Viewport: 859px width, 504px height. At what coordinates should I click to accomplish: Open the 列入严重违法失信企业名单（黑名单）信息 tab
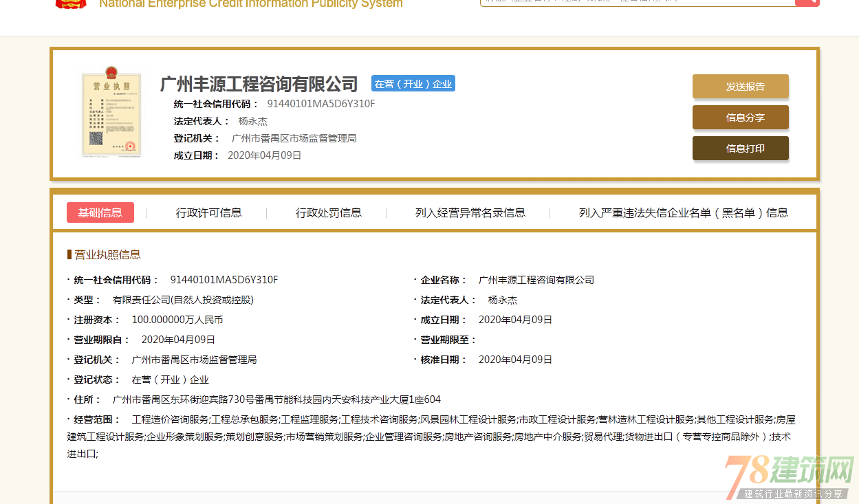click(x=684, y=213)
